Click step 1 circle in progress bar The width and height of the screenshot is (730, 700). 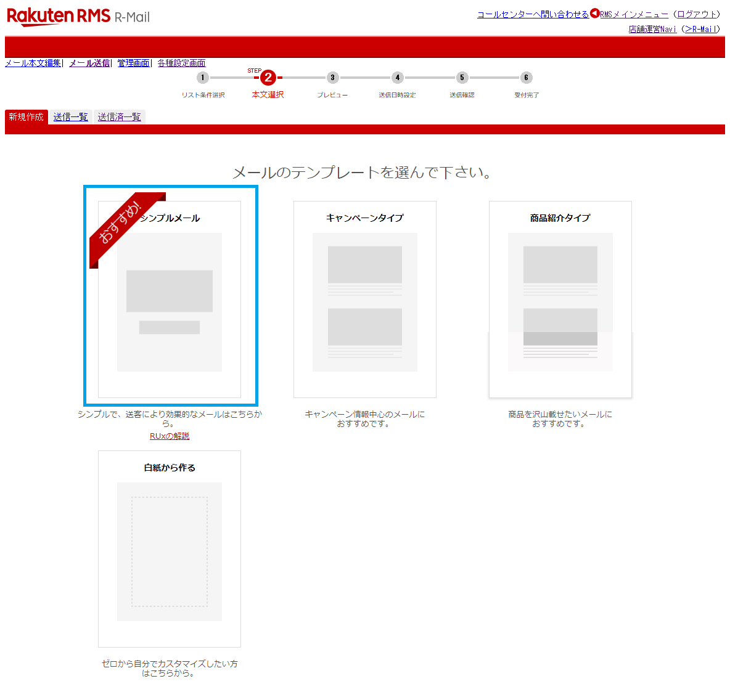pos(202,78)
